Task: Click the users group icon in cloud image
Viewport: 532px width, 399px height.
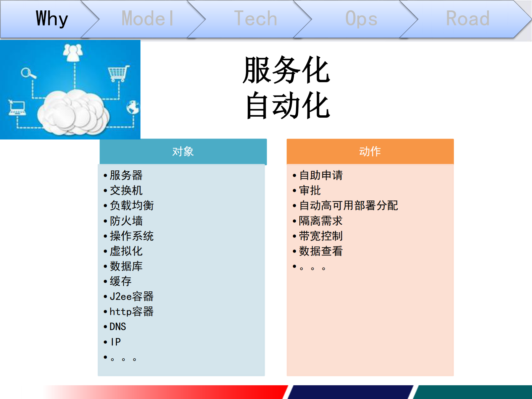Action: [73, 52]
